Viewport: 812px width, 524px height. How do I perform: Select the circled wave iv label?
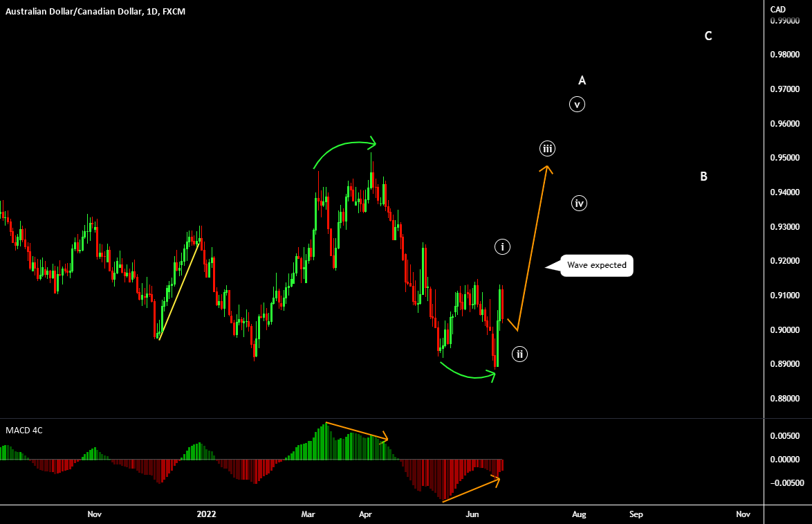tap(579, 204)
